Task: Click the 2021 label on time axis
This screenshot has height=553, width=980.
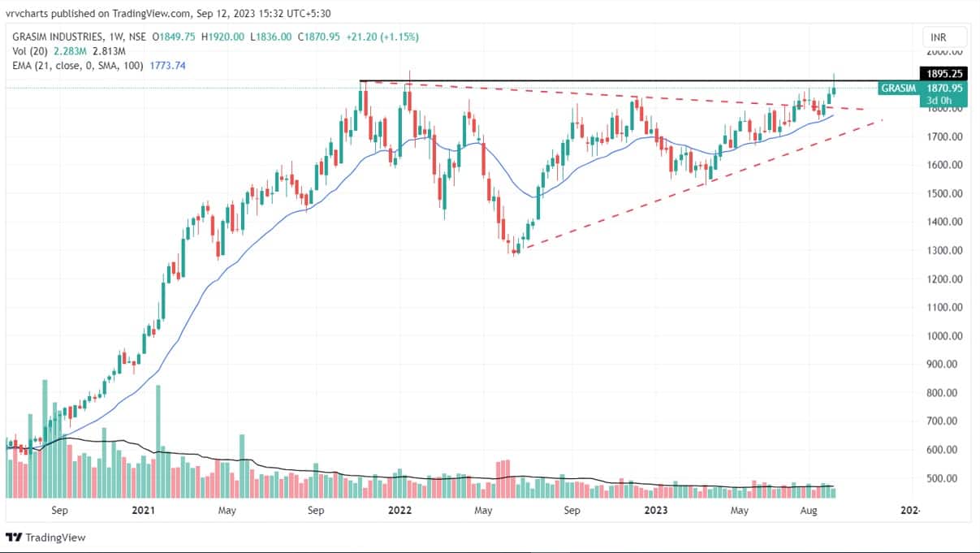Action: 143,511
